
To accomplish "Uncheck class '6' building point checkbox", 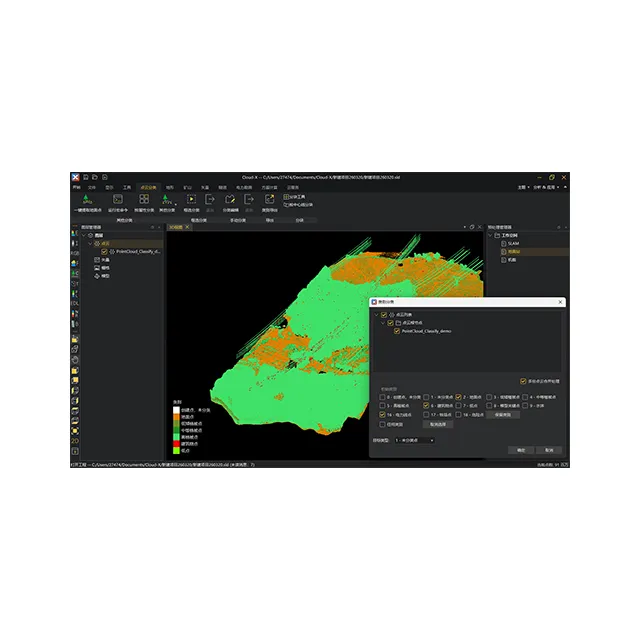I will point(426,406).
